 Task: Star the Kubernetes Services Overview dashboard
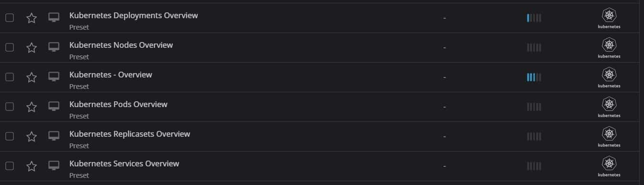pos(32,166)
